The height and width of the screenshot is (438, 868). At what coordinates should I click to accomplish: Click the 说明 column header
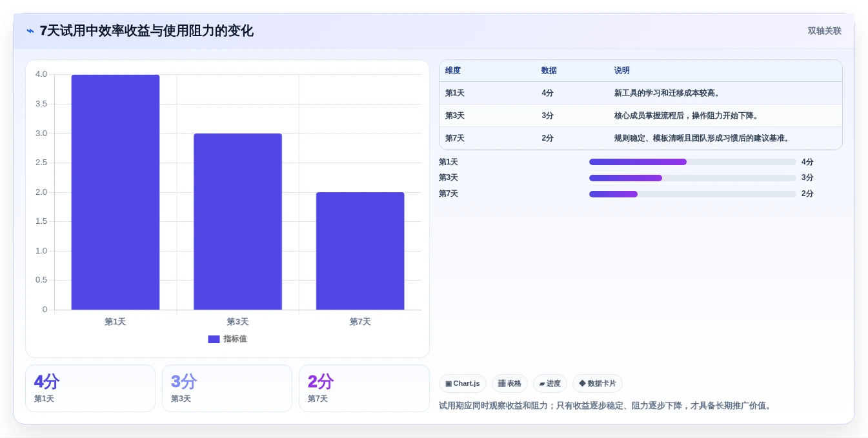click(x=622, y=71)
